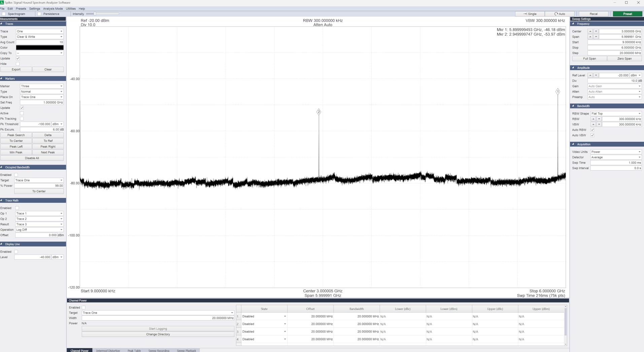The image size is (644, 352).
Task: Uncheck Auto VBW
Action: [592, 135]
